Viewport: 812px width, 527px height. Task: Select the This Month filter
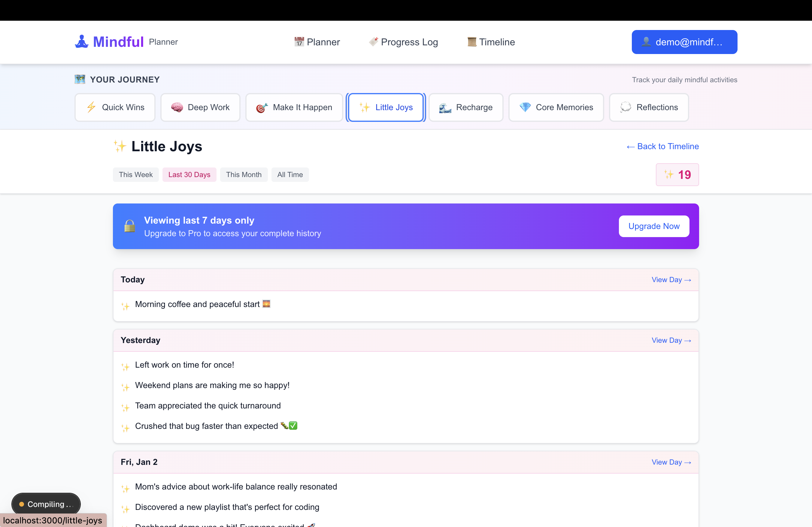click(244, 175)
